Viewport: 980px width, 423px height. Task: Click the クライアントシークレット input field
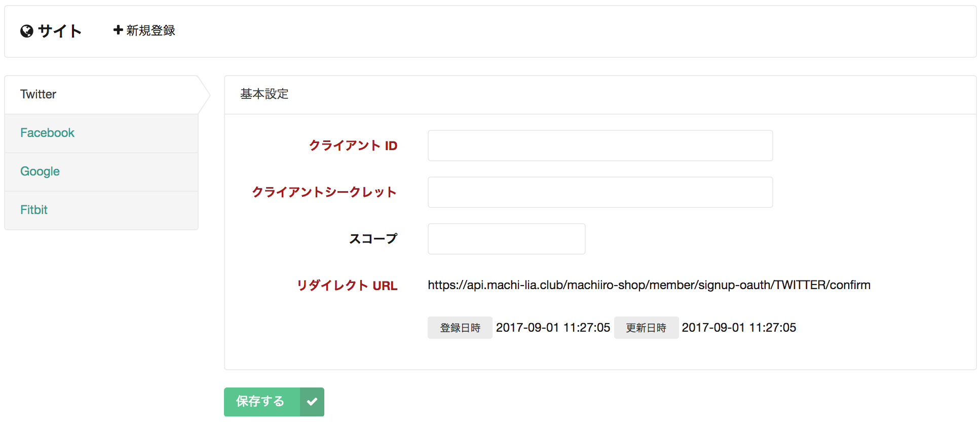(600, 192)
